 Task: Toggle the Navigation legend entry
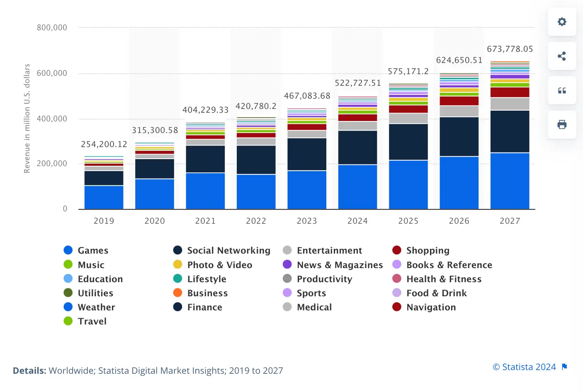click(x=431, y=307)
